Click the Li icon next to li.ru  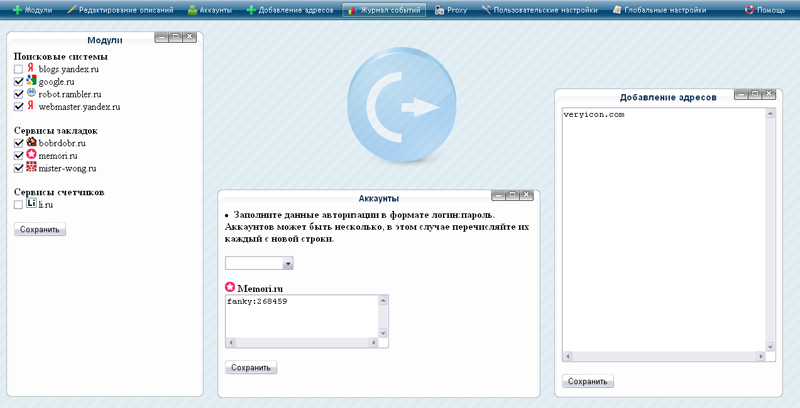coord(32,203)
